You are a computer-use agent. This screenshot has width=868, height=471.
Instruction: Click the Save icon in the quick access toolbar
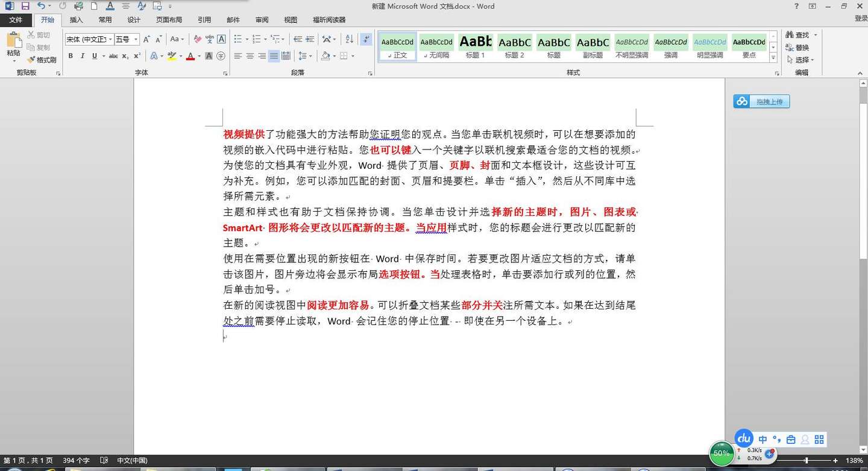pos(25,6)
